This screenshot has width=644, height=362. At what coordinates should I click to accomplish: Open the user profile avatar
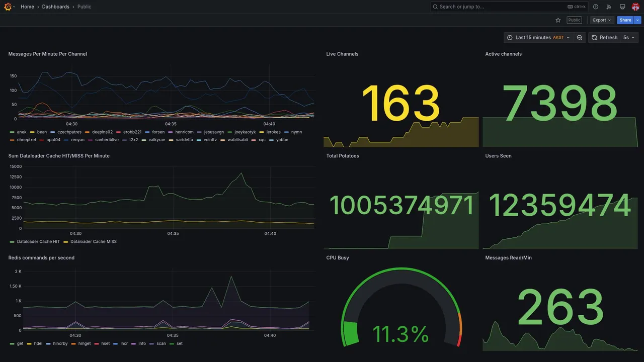(x=635, y=7)
